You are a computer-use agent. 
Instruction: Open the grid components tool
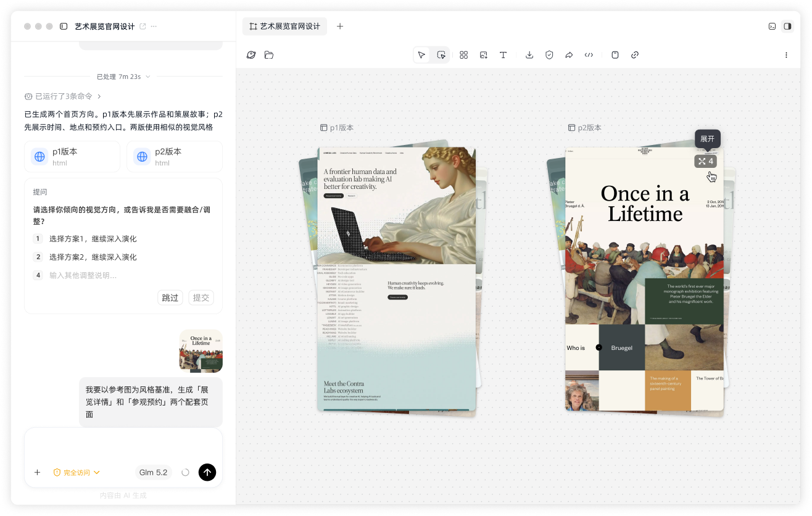pos(464,55)
